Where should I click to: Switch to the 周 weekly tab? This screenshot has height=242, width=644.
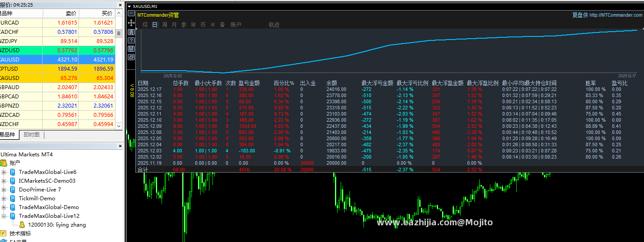click(x=165, y=25)
